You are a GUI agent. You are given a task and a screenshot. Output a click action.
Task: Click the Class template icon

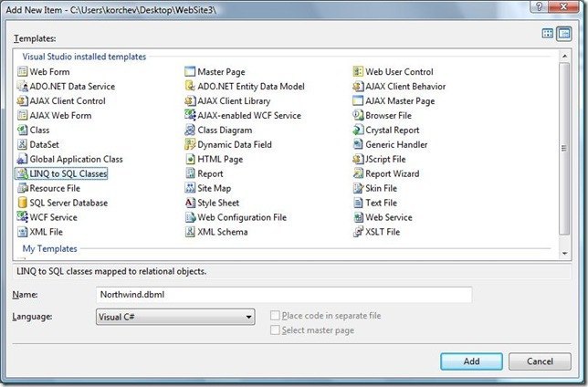[x=23, y=130]
